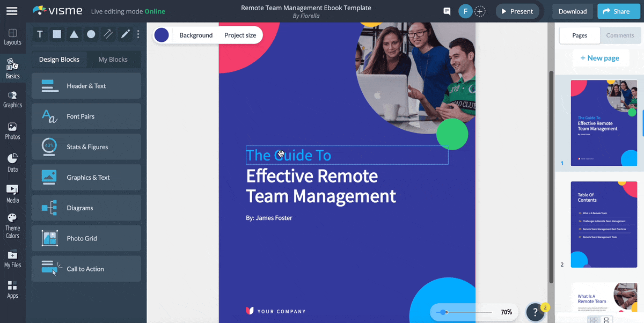
Task: Expand the Diagrams design block
Action: tap(86, 208)
